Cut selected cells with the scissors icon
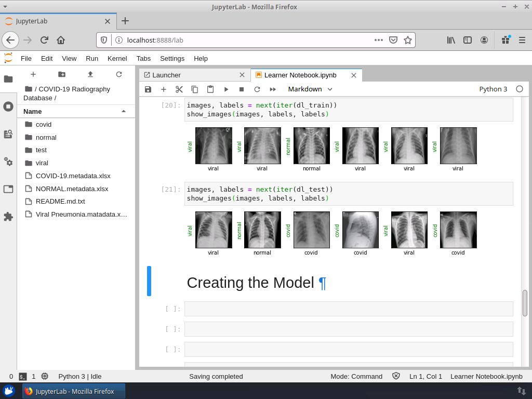Viewport: 532px width, 399px height. pos(179,89)
